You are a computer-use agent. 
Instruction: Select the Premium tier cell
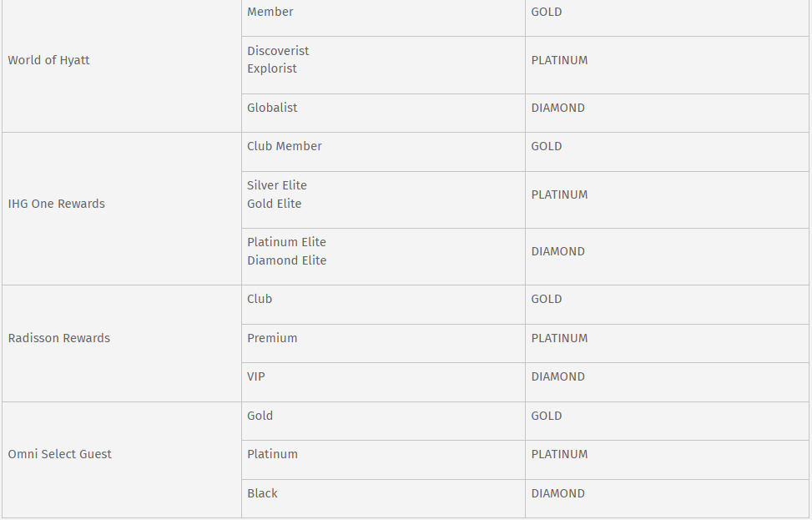coord(272,338)
